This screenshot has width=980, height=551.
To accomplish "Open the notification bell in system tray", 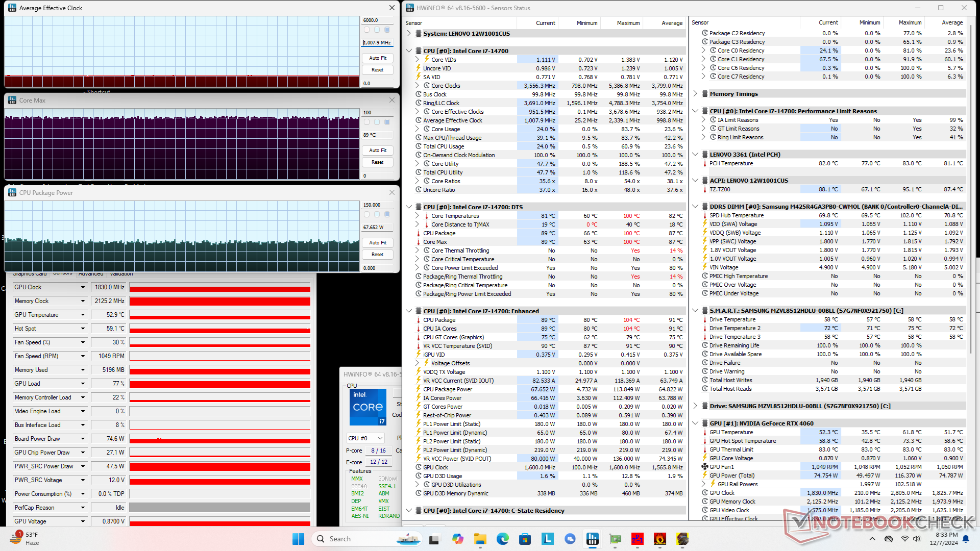I will tap(966, 539).
